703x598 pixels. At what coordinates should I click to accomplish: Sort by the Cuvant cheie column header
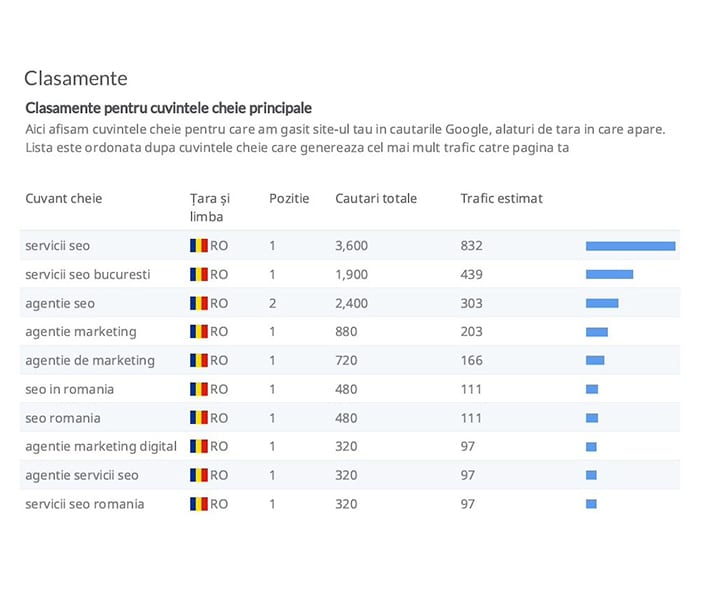[x=64, y=198]
